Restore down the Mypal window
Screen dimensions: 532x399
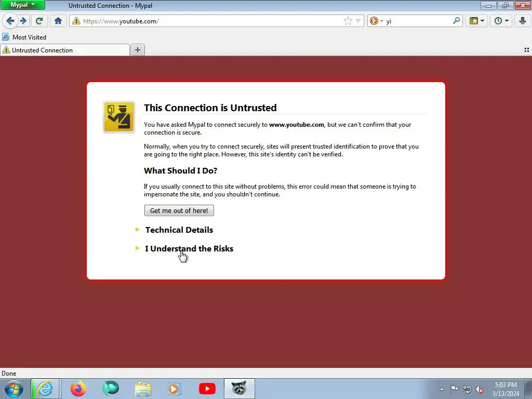[x=505, y=5]
